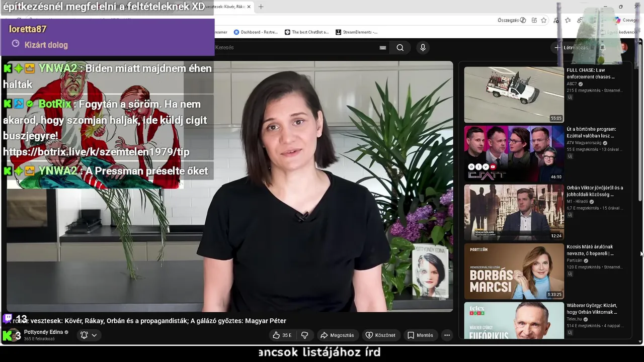Open the Összegzés summary tool

[x=512, y=20]
